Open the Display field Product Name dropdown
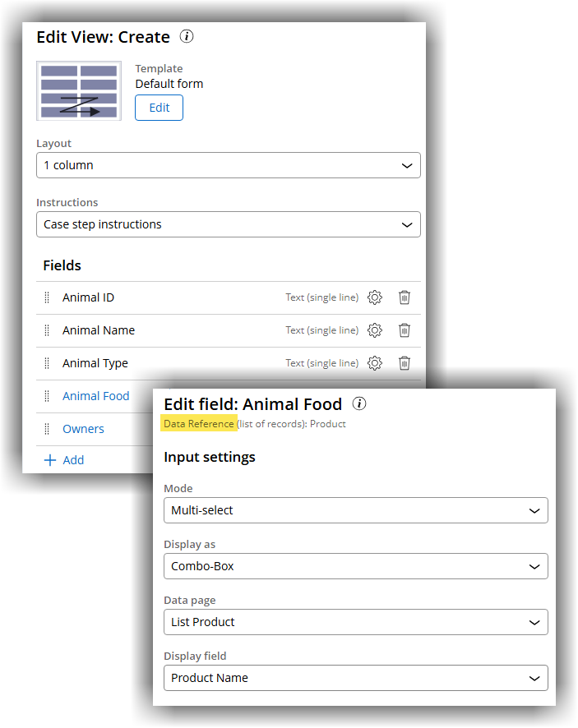 pos(356,678)
